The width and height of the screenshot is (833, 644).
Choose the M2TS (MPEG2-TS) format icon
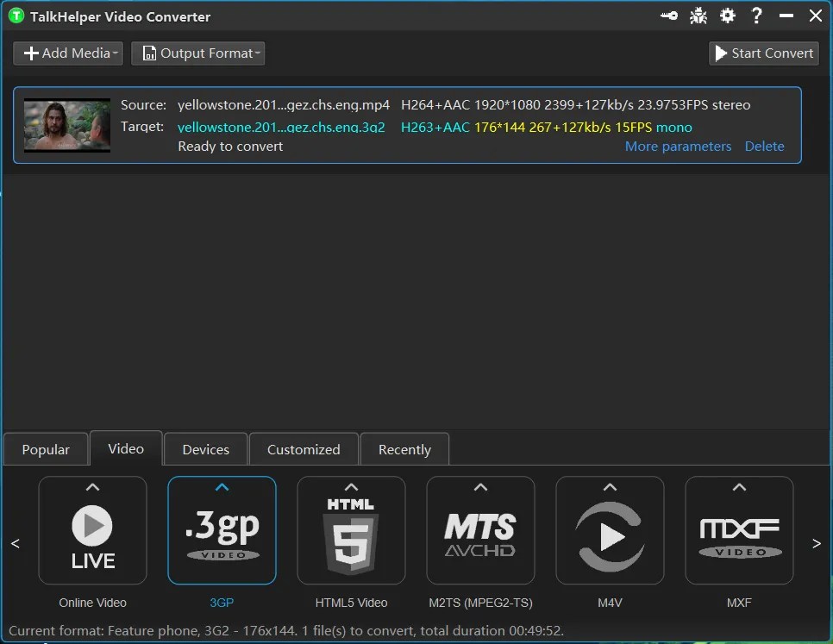coord(480,530)
